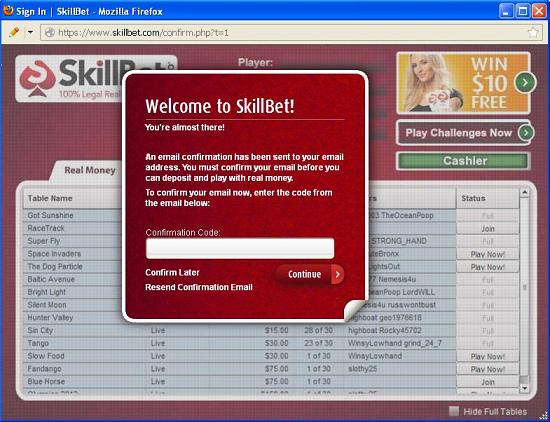Click the bookmark star in address bar
Screen dimensions: 550x422
(x=533, y=33)
